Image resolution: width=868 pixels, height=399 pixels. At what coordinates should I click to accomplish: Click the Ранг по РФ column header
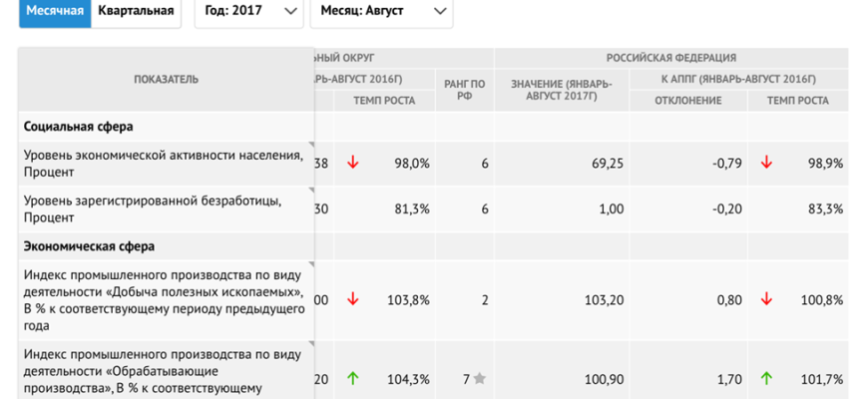click(464, 91)
